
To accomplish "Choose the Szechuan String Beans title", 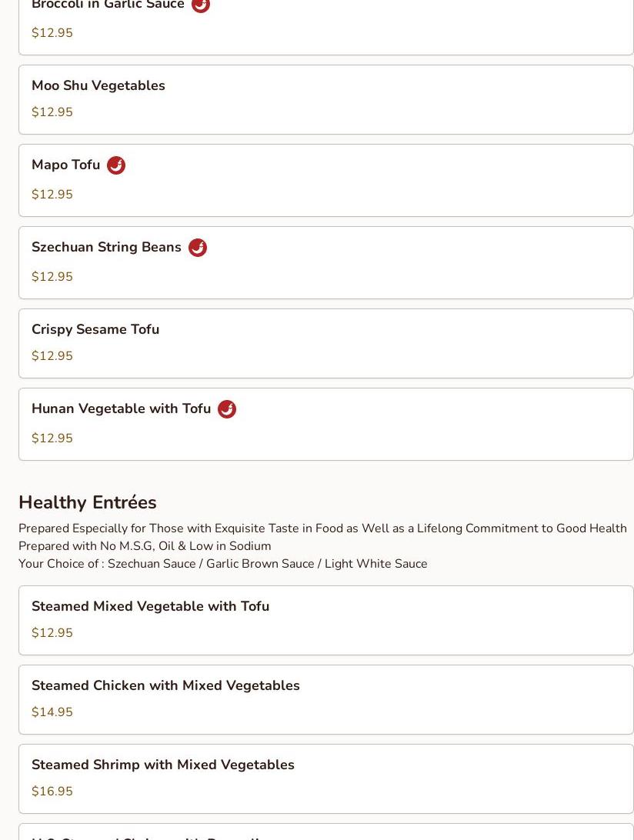I will click(x=107, y=247).
